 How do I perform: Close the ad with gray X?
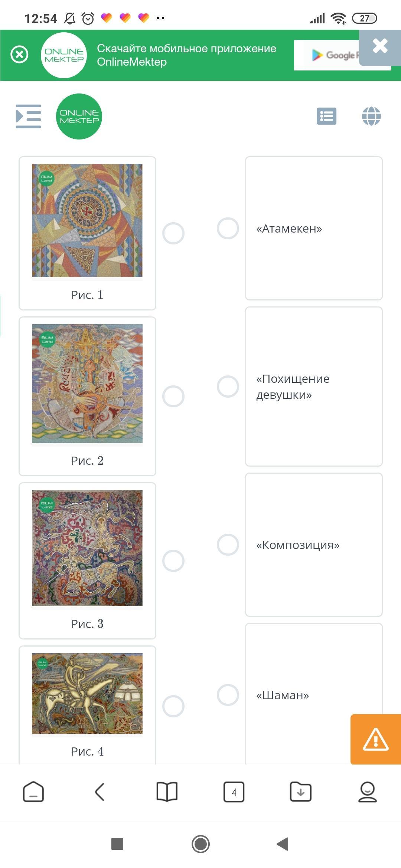(380, 46)
